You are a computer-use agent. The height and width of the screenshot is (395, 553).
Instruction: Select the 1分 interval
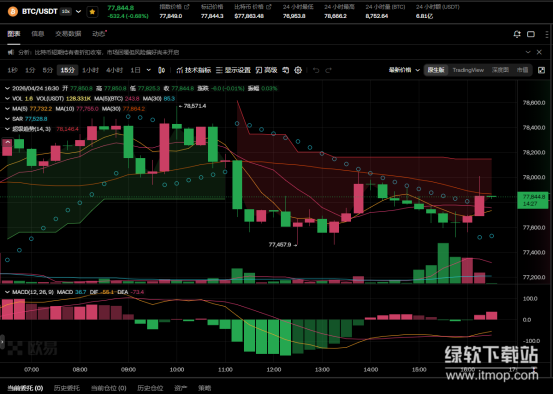[30, 70]
